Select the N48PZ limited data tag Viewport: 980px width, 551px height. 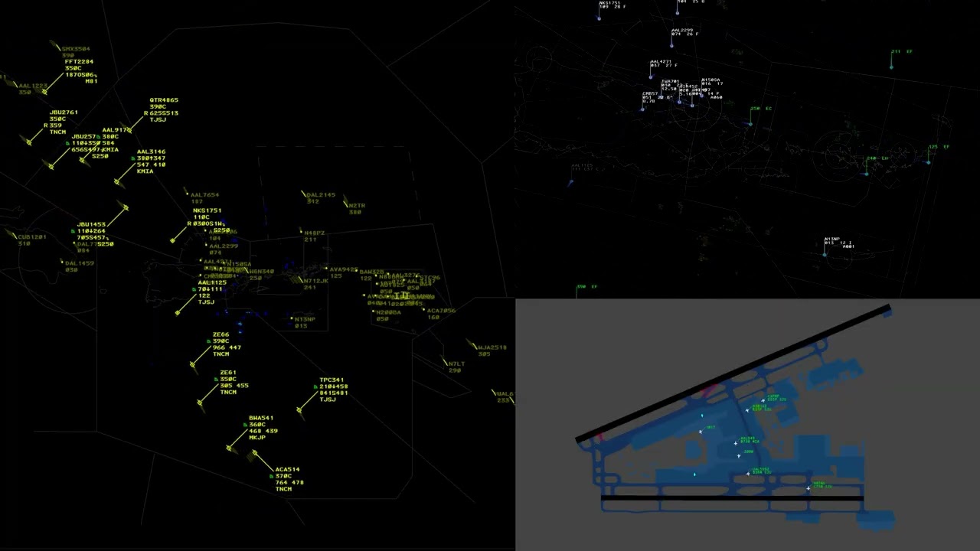pyautogui.click(x=314, y=236)
